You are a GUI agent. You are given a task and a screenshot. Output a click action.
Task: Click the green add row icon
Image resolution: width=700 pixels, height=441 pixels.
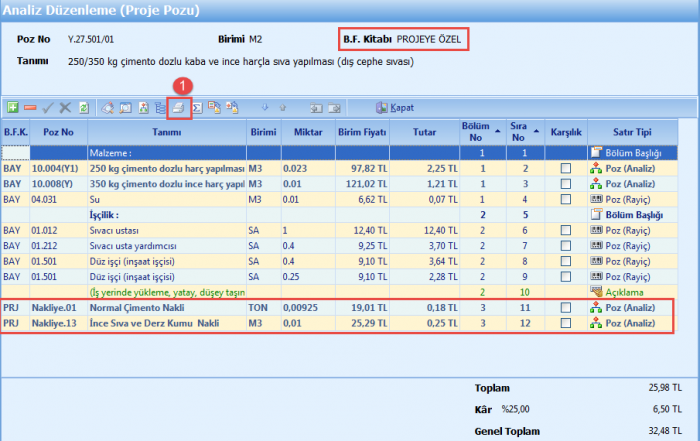pyautogui.click(x=12, y=107)
